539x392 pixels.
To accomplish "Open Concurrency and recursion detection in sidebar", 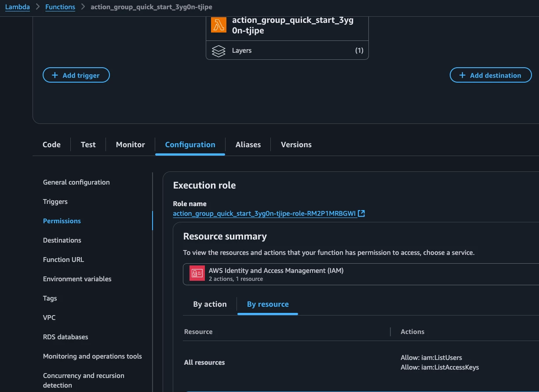I will (x=84, y=380).
